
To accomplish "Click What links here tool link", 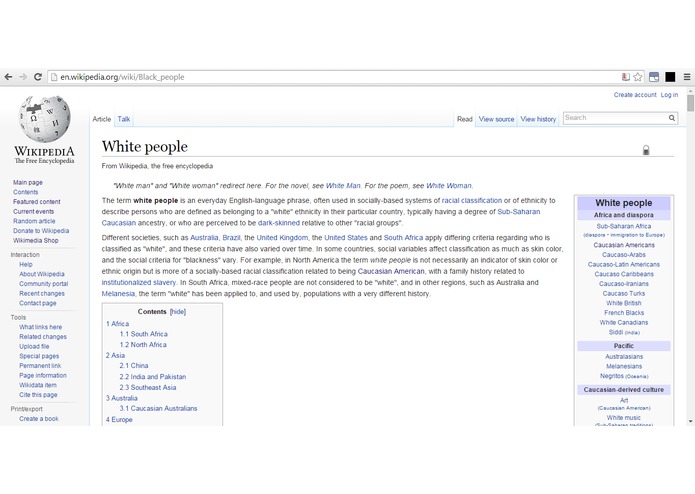I will (x=40, y=327).
